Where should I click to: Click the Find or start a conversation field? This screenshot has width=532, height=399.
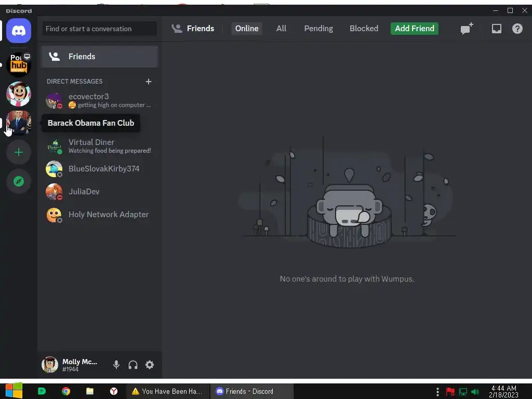(x=99, y=29)
